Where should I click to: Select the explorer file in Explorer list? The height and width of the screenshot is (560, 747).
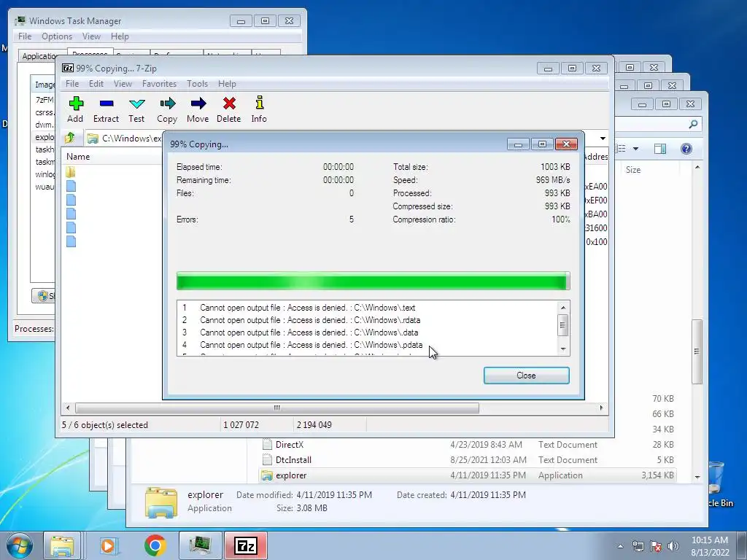[x=467, y=475]
